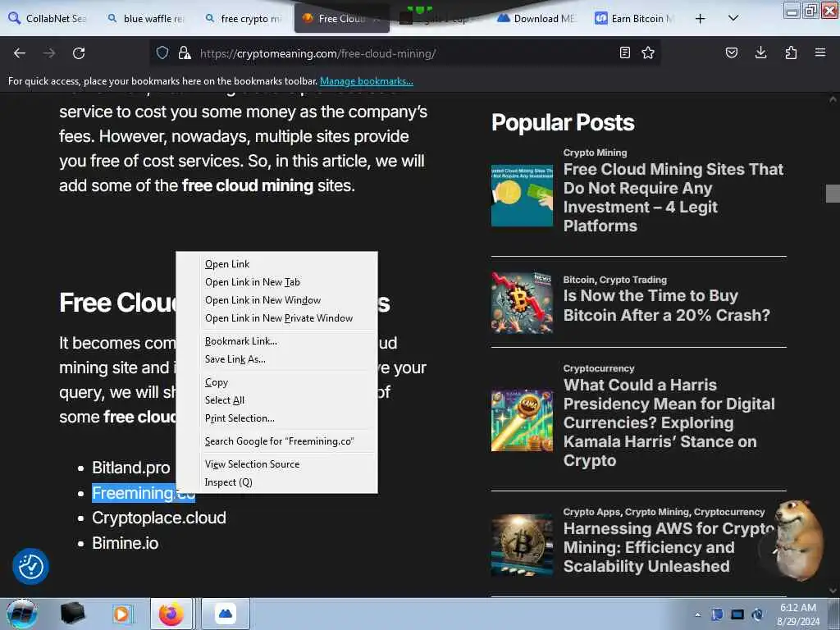The image size is (840, 630).
Task: Click the vertical scrollbar thumb
Action: click(833, 194)
